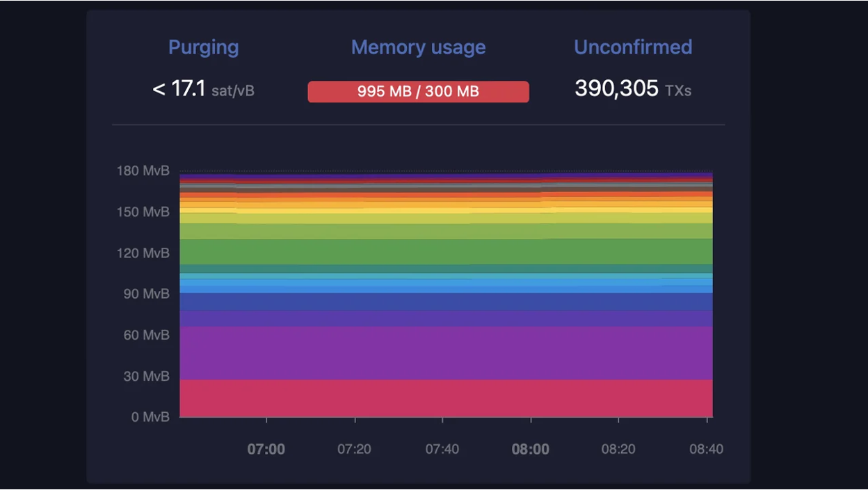868x490 pixels.
Task: Click the 08:40 time axis label
Action: pos(706,449)
